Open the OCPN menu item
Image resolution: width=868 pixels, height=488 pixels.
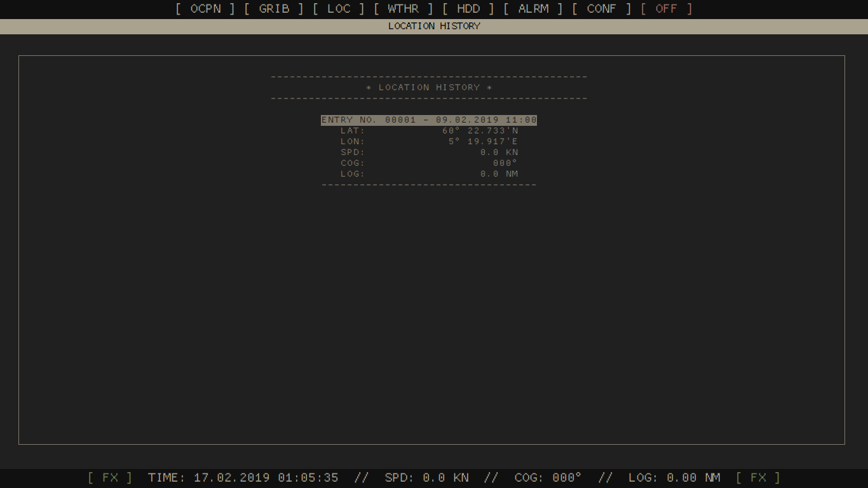pyautogui.click(x=205, y=9)
